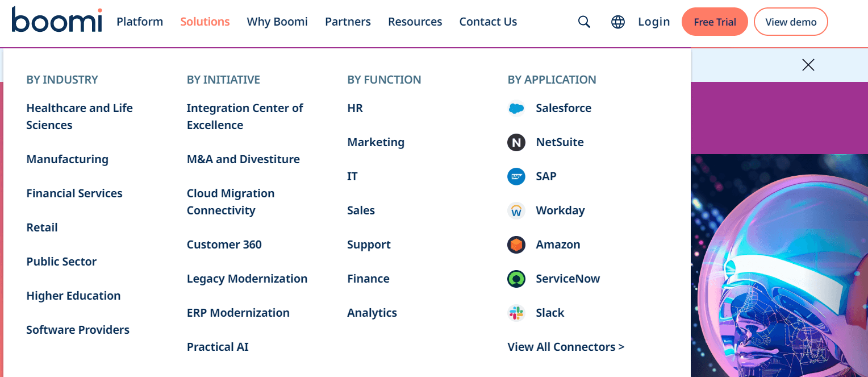
Task: Click the Salesforce text link
Action: point(564,108)
